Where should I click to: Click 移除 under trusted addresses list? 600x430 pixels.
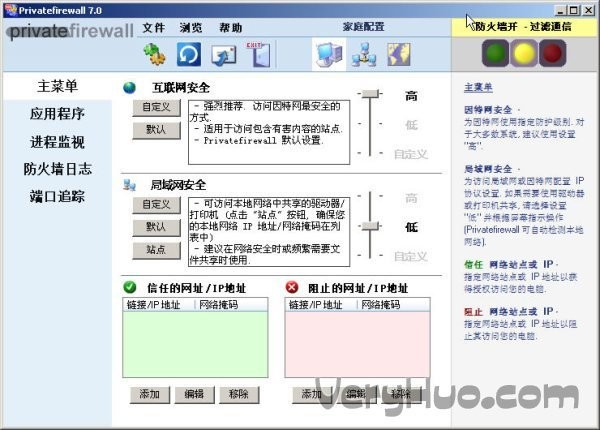pyautogui.click(x=239, y=394)
